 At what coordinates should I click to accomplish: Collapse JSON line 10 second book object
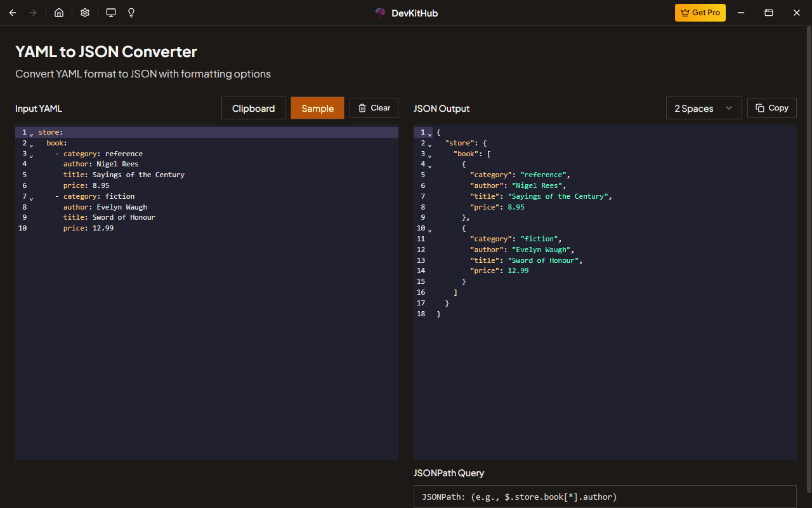pos(430,230)
